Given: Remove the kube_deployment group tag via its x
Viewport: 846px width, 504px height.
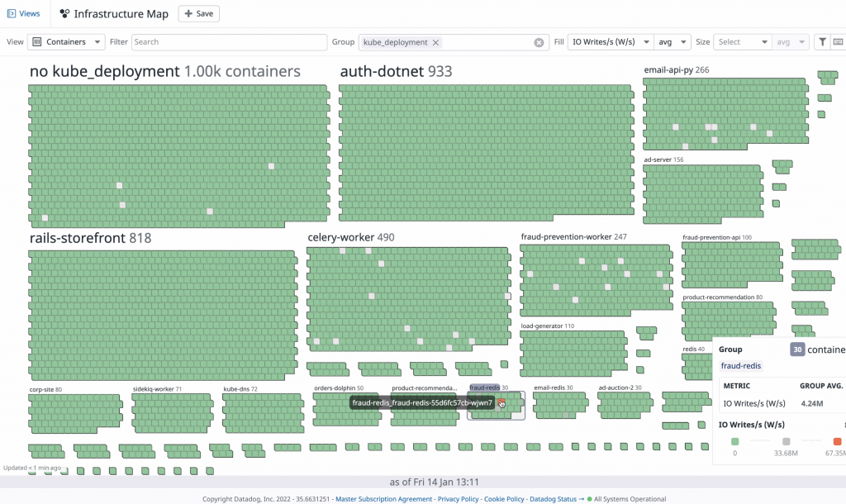Looking at the screenshot, I should point(436,41).
